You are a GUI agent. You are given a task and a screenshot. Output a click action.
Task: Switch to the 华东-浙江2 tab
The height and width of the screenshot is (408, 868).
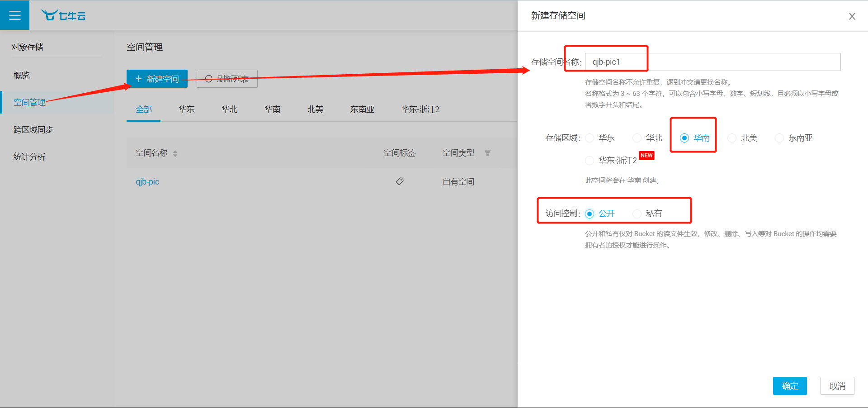click(x=420, y=109)
